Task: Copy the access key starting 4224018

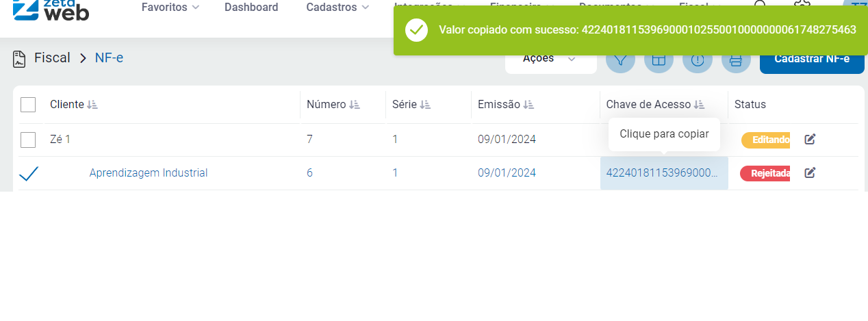Action: (x=663, y=173)
